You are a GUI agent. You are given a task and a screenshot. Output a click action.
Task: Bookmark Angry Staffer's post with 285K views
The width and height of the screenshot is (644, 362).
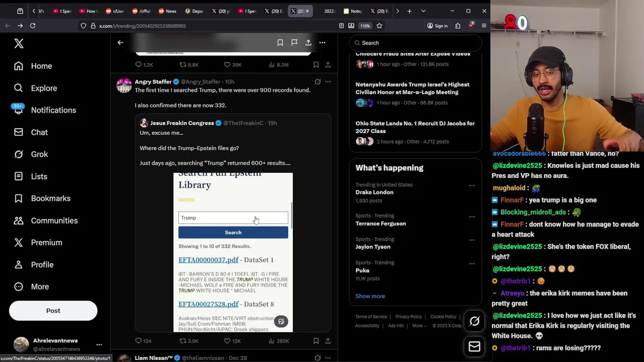coord(316,341)
